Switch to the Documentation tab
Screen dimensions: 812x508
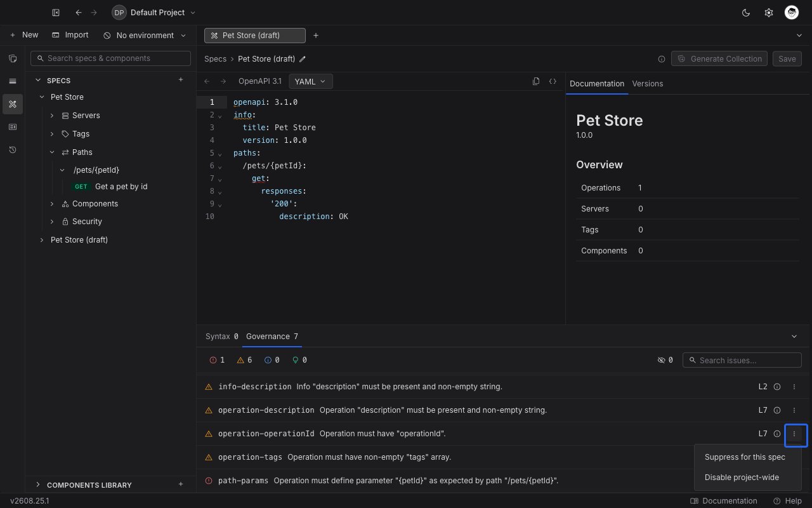(x=597, y=84)
